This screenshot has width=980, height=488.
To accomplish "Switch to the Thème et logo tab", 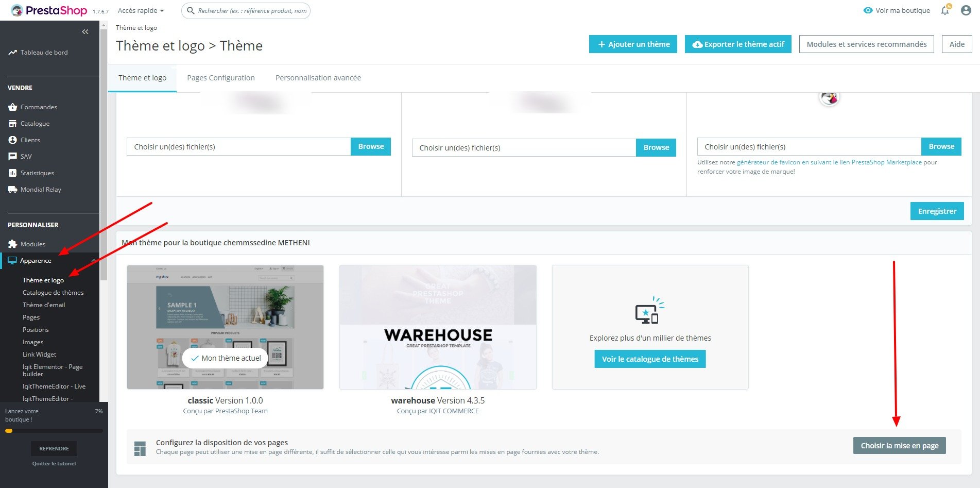I will 142,78.
